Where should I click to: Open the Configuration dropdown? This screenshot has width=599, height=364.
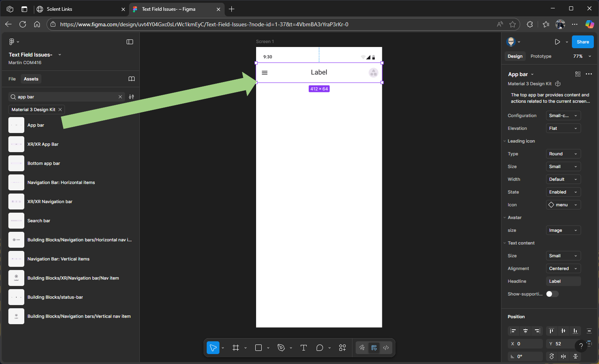coord(563,115)
